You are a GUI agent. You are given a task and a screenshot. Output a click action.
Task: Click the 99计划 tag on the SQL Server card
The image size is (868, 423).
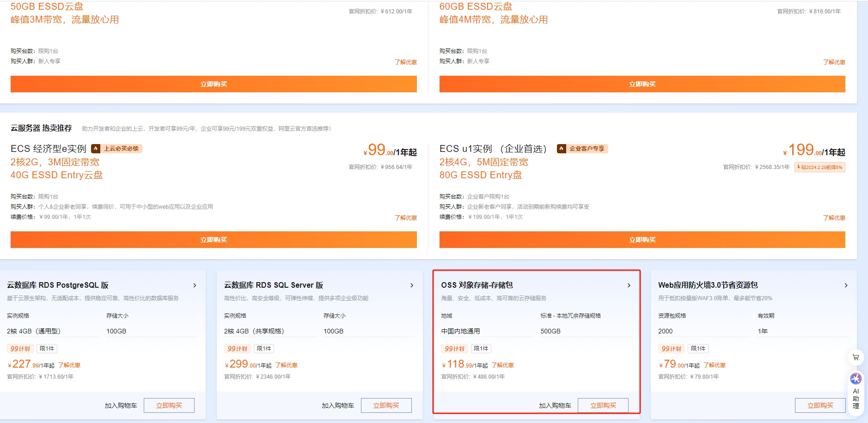click(238, 349)
